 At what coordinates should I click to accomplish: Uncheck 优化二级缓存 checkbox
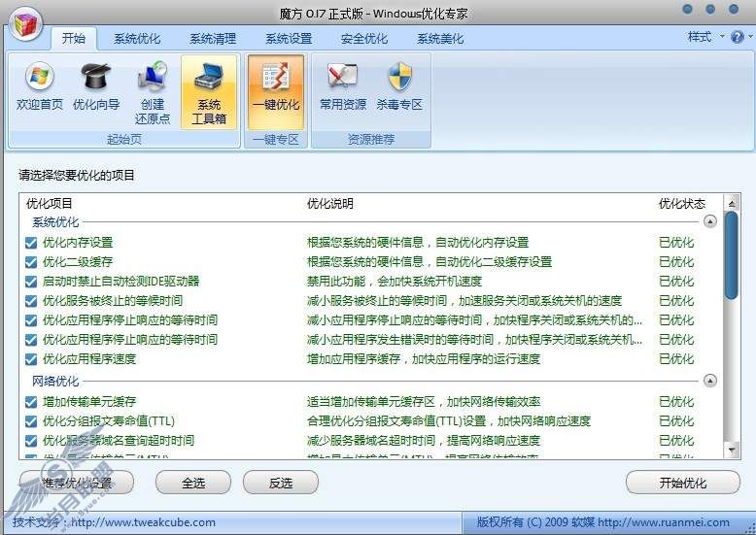(x=31, y=262)
